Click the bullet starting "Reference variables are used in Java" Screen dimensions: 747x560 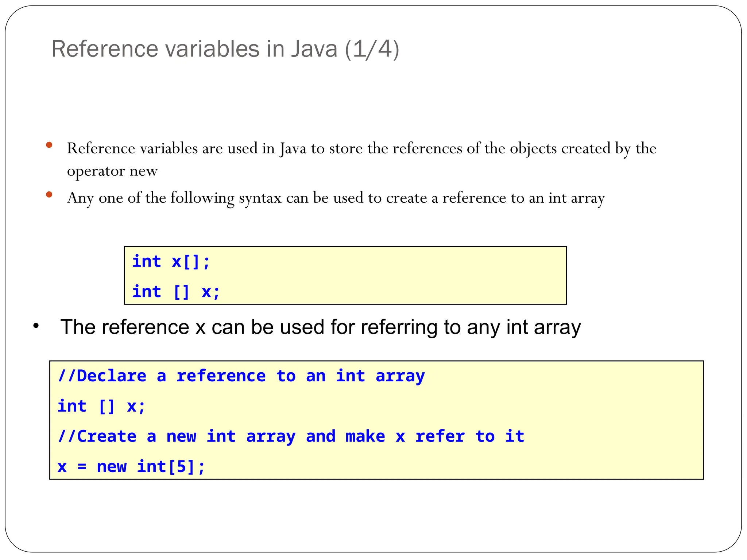point(361,159)
